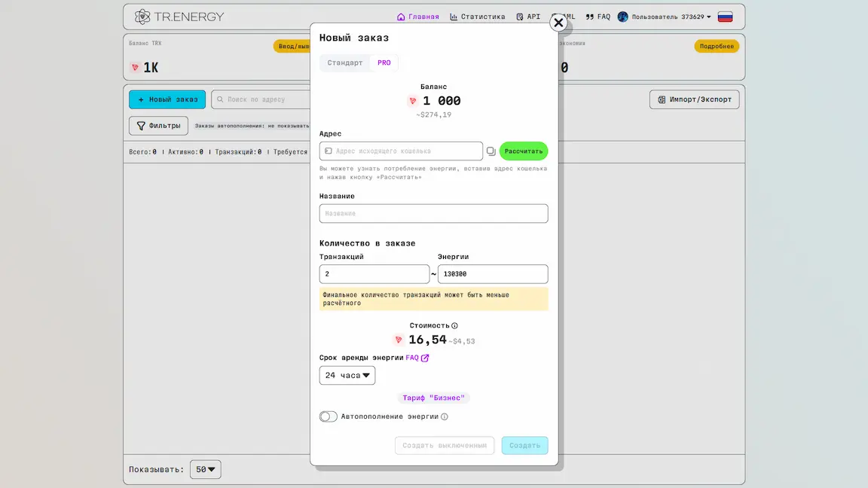The width and height of the screenshot is (868, 488).
Task: Open the external FAQ link icon
Action: click(x=425, y=358)
